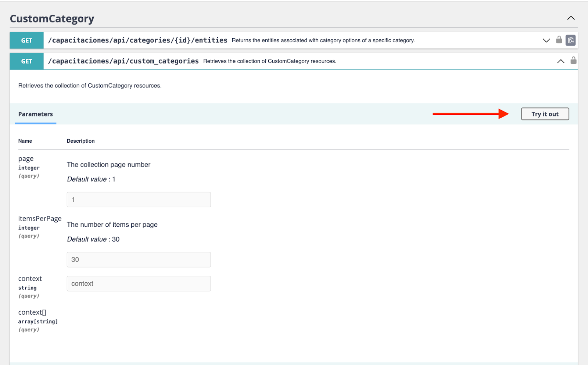Click the clipboard copy icon on entities row
The width and height of the screenshot is (588, 365).
(x=571, y=40)
